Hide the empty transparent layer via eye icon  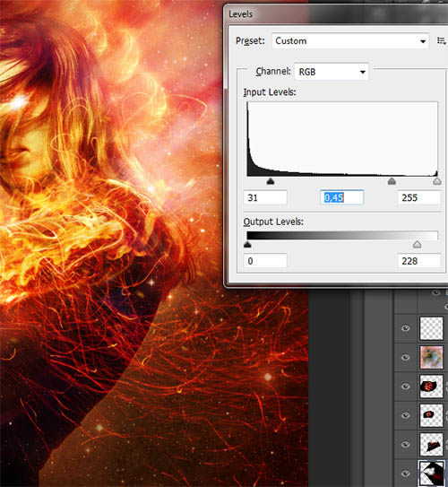[406, 328]
